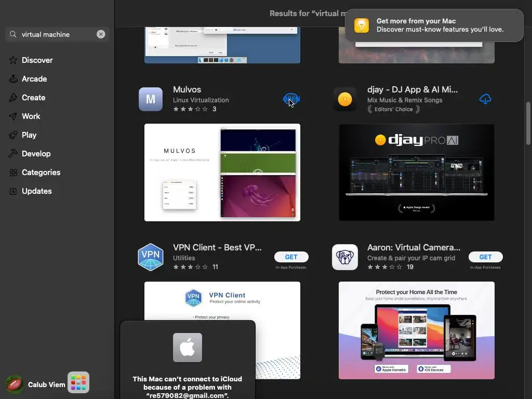Redownload djay using the cloud icon
Viewport: 532px width, 399px height.
pos(485,99)
